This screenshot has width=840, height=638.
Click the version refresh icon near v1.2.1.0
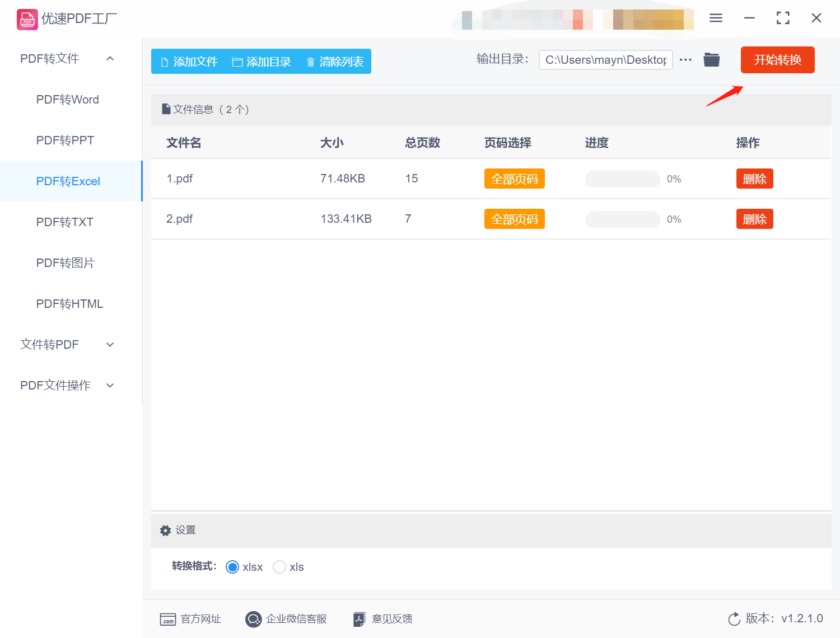734,619
